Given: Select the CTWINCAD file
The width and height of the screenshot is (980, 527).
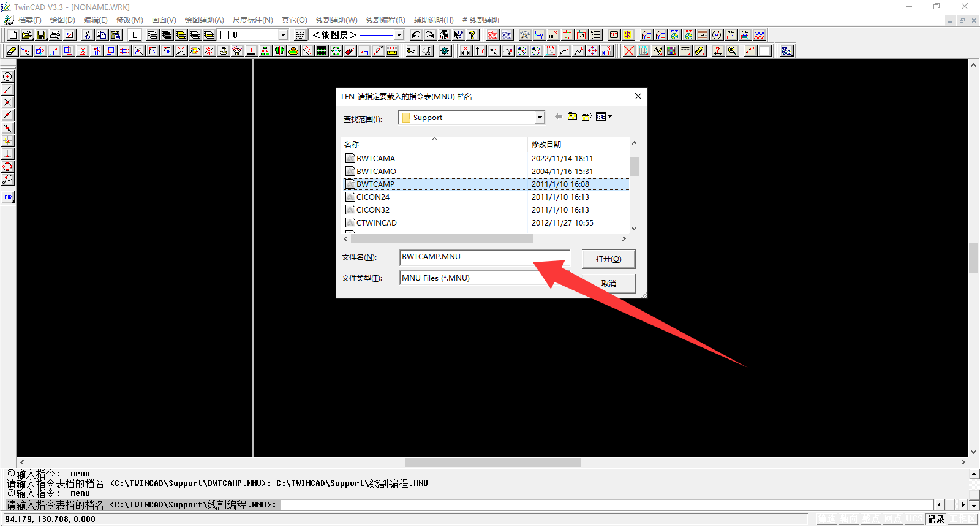Looking at the screenshot, I should click(376, 222).
